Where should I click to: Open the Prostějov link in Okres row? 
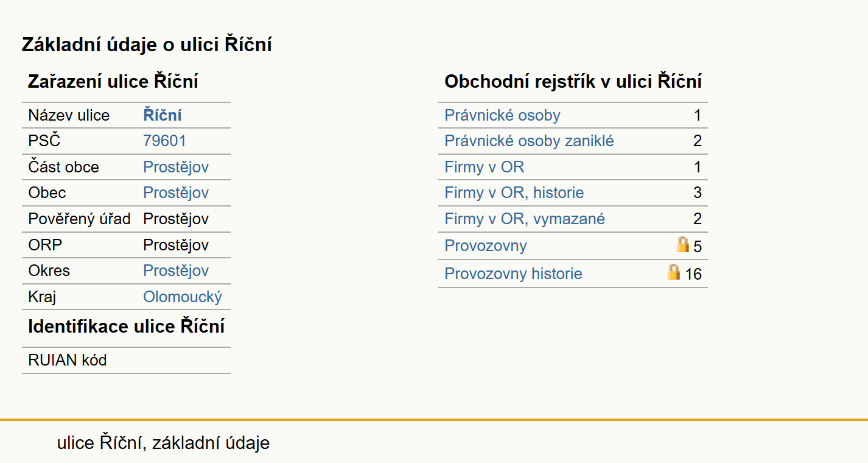click(176, 270)
